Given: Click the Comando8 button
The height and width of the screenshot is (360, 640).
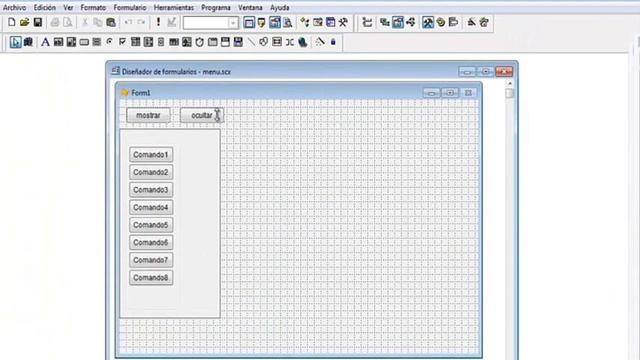Looking at the screenshot, I should (x=151, y=278).
